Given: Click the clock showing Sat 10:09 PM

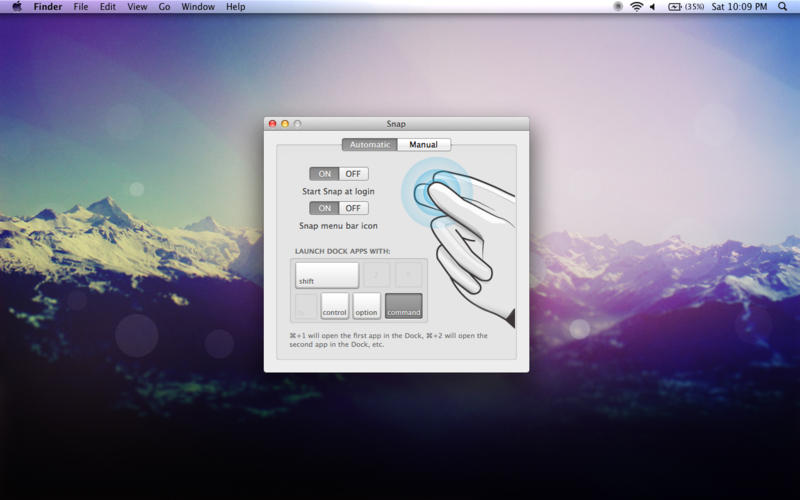Looking at the screenshot, I should click(739, 7).
